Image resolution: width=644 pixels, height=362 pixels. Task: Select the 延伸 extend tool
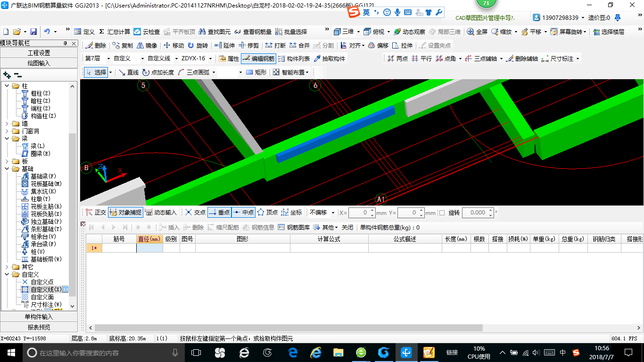click(x=224, y=45)
